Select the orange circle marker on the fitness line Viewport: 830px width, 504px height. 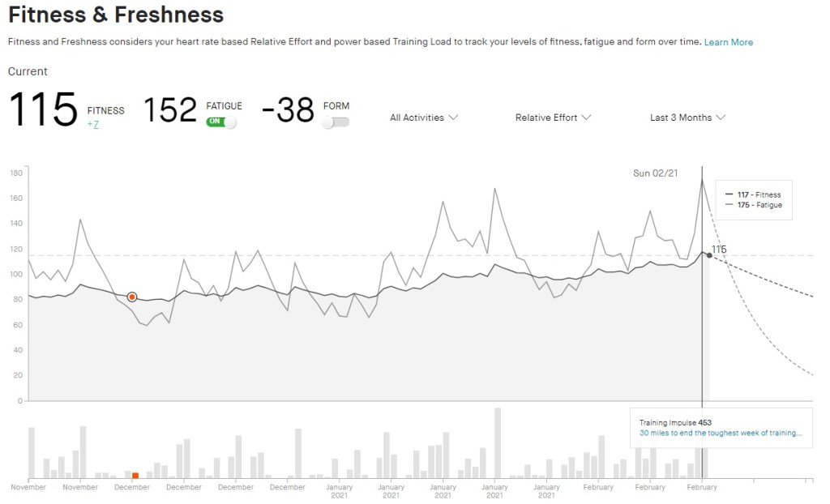[x=131, y=297]
